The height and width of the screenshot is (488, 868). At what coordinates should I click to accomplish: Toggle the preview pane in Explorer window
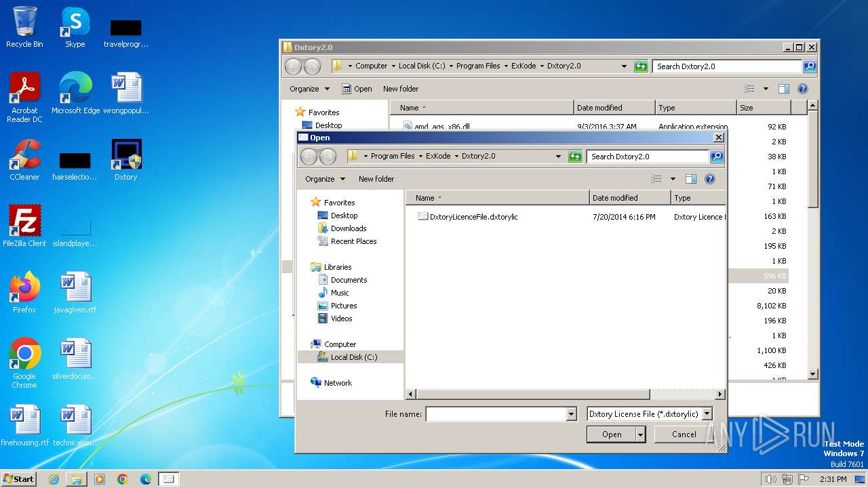tap(784, 89)
